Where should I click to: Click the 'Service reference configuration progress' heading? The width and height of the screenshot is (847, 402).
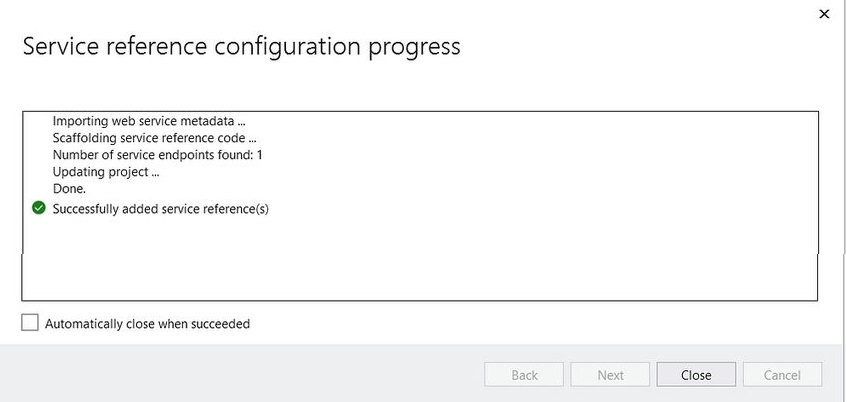point(241,47)
